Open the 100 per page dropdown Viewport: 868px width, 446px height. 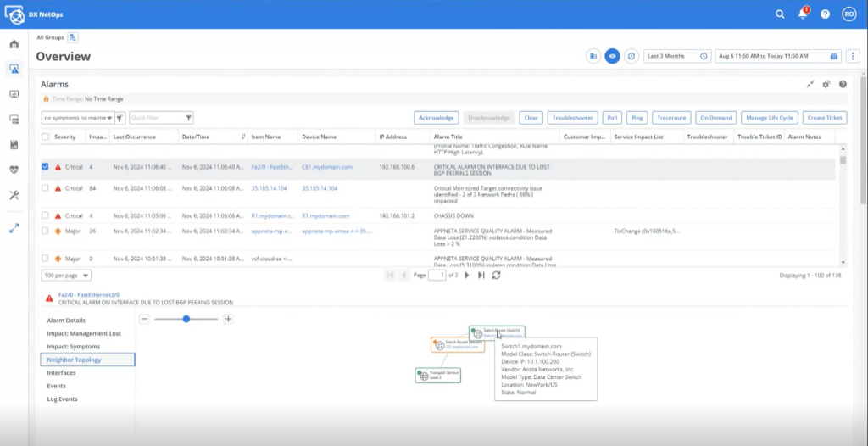coord(66,276)
